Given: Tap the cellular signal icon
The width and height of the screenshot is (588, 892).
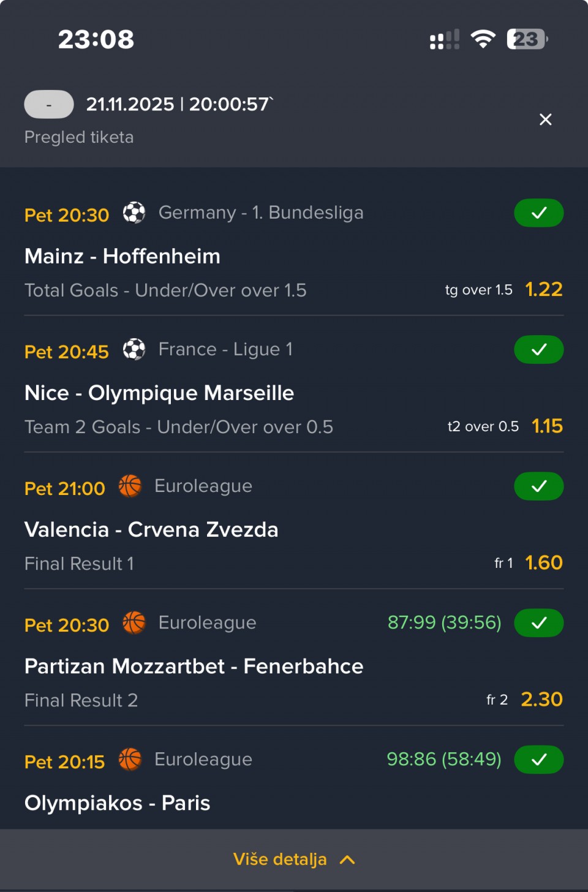Looking at the screenshot, I should (x=445, y=39).
